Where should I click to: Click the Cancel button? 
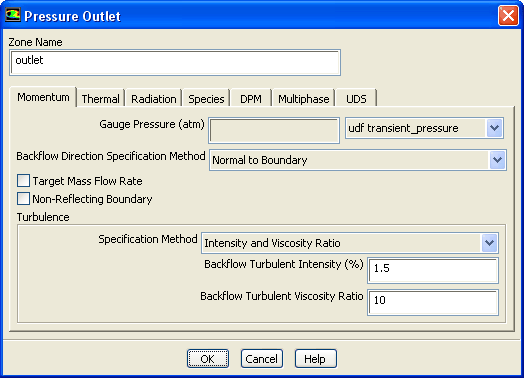click(262, 359)
